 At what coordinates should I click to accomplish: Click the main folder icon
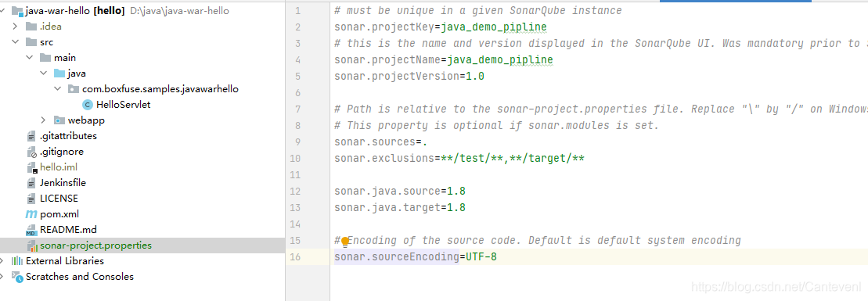click(x=45, y=58)
